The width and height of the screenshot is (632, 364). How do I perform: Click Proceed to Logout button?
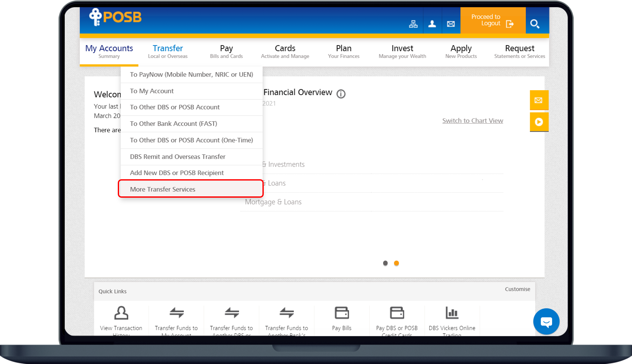click(492, 20)
